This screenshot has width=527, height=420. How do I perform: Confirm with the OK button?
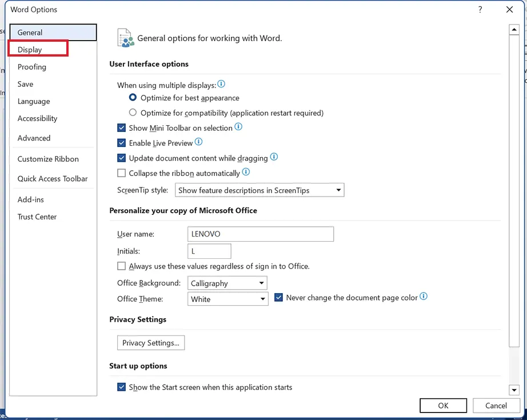[x=443, y=406]
